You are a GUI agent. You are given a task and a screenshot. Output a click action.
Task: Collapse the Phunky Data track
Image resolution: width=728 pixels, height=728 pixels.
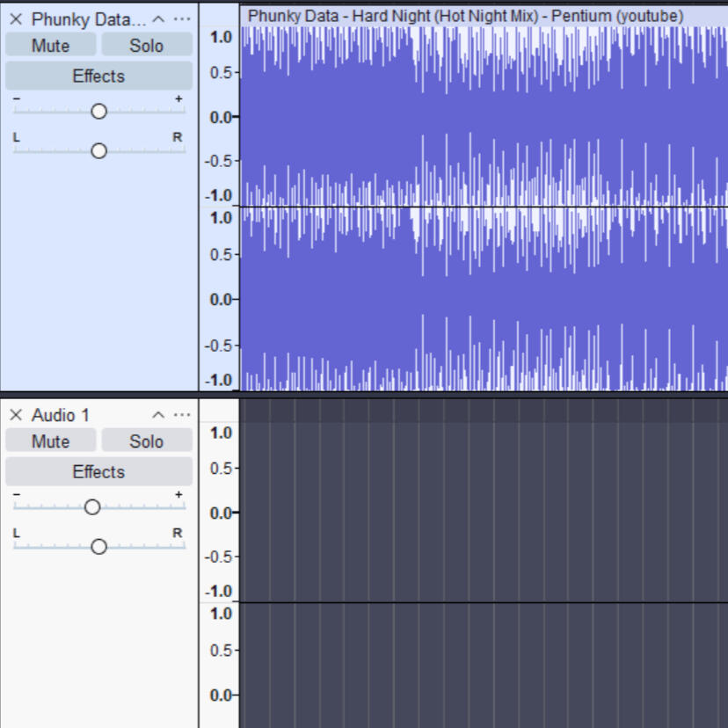158,19
